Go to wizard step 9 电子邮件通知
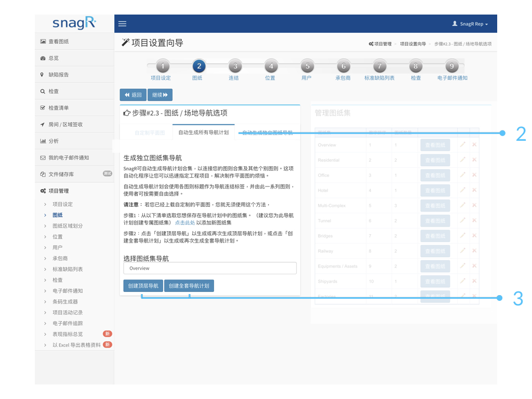 [452, 66]
